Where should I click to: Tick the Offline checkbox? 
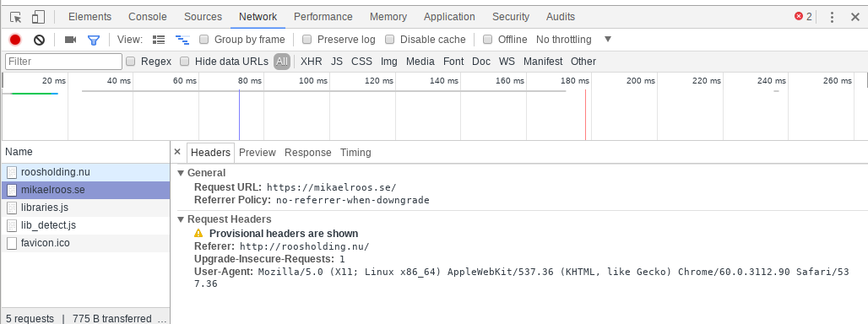488,40
